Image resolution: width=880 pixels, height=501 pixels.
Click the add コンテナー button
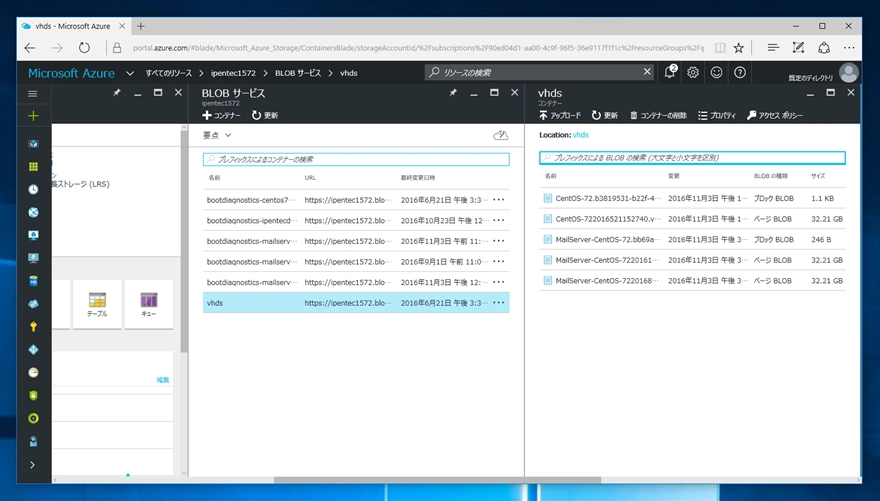pos(221,115)
